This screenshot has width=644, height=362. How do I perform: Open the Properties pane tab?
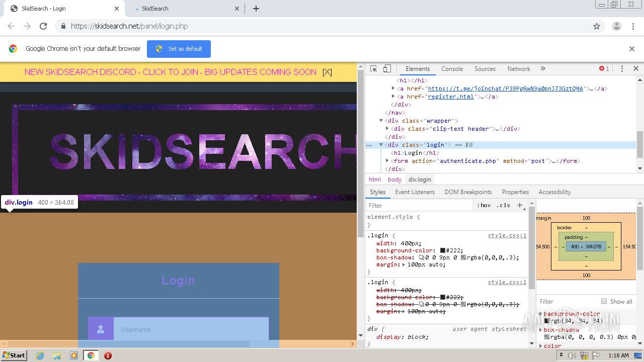[x=515, y=192]
